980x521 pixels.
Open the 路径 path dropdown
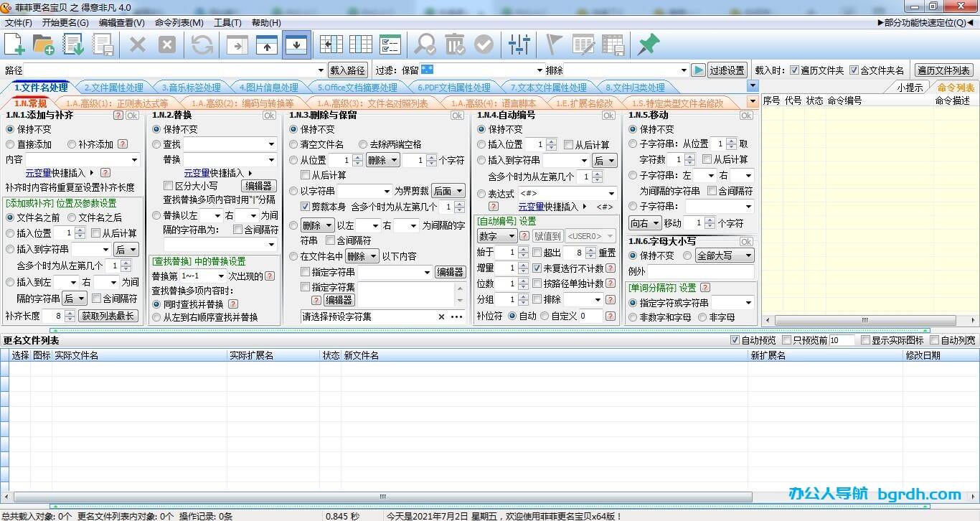[322, 70]
